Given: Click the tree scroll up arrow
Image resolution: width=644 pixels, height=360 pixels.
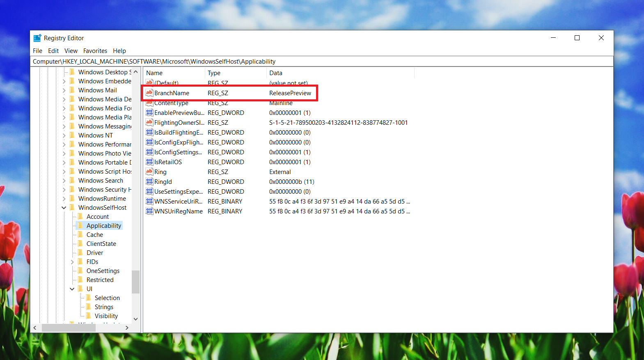Looking at the screenshot, I should click(x=136, y=72).
